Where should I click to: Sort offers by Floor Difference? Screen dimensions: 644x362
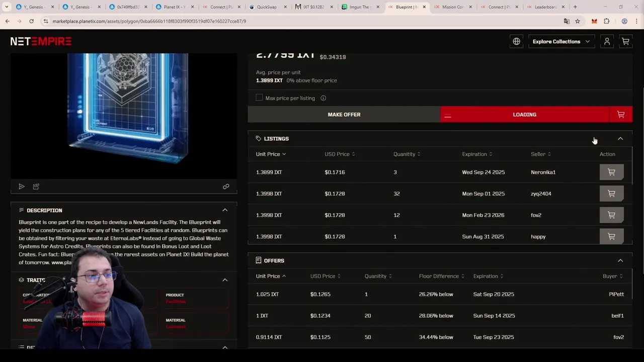[x=441, y=276]
